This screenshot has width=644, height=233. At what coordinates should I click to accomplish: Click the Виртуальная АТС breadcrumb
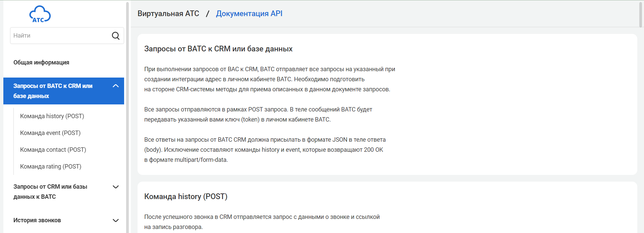tap(168, 13)
